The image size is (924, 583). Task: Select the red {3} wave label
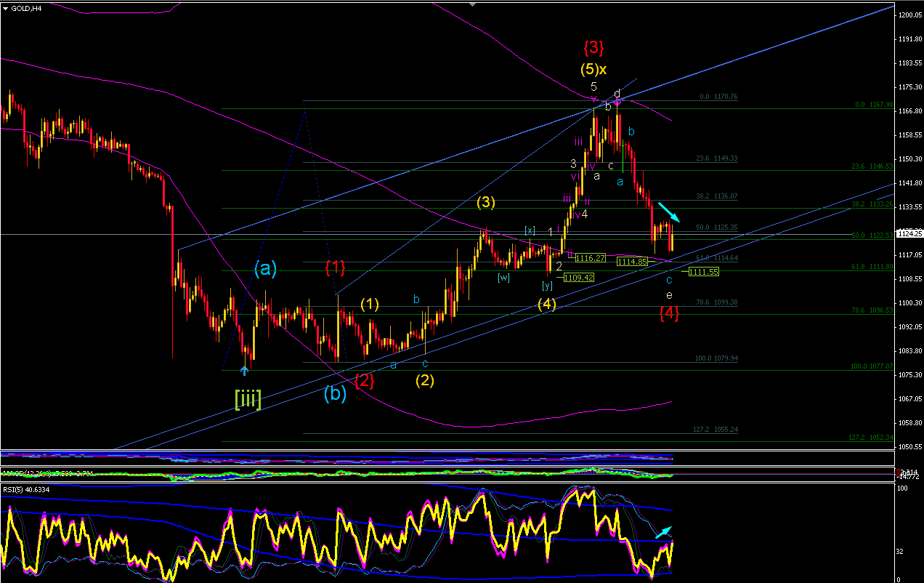pos(593,48)
